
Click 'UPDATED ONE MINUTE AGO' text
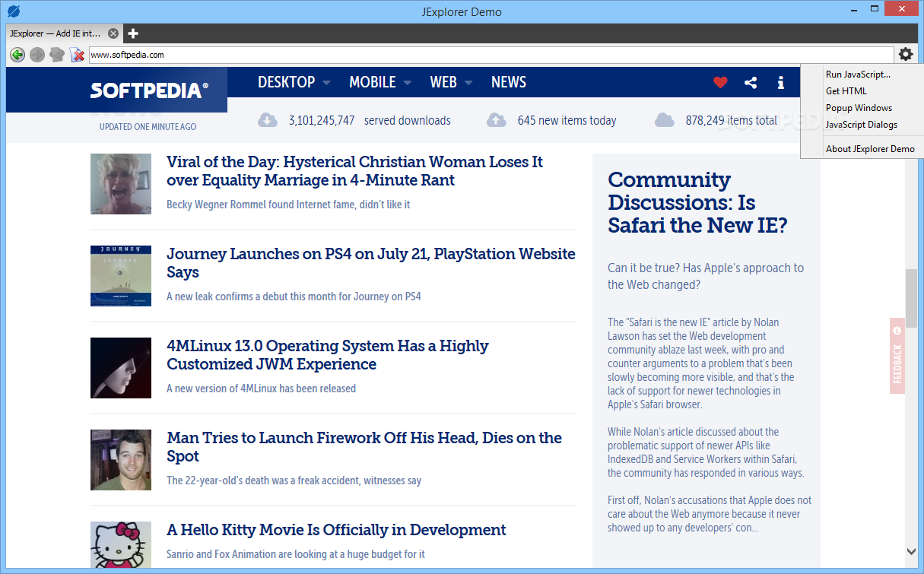pos(148,127)
